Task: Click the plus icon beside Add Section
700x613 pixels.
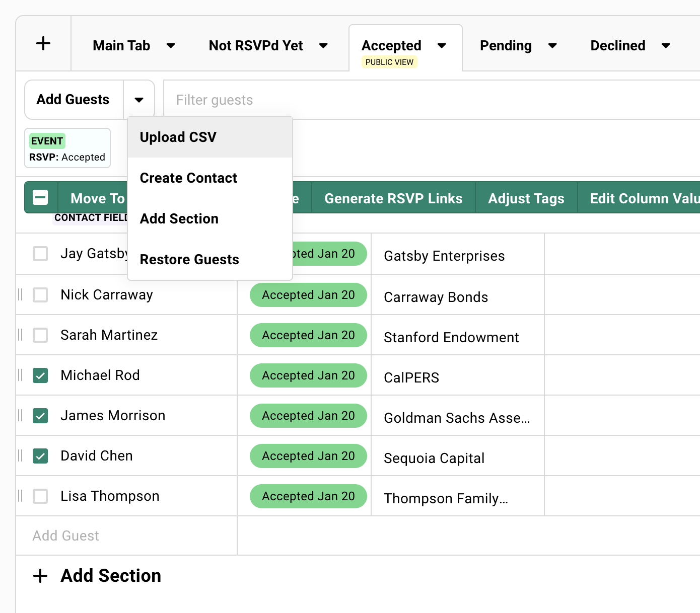Action: pyautogui.click(x=40, y=576)
